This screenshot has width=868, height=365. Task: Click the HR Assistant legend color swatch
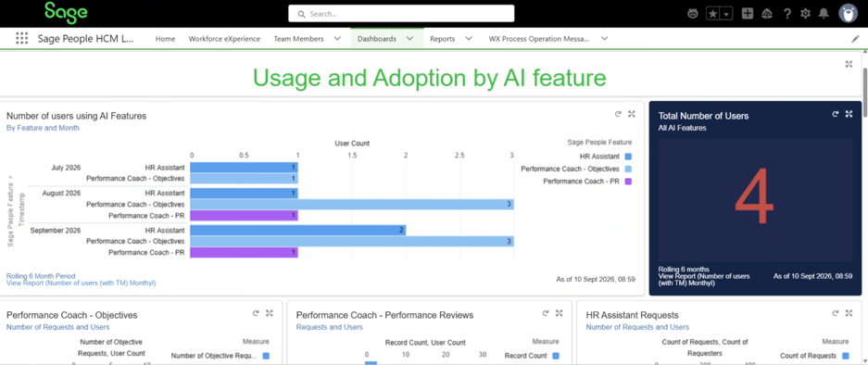coord(628,157)
